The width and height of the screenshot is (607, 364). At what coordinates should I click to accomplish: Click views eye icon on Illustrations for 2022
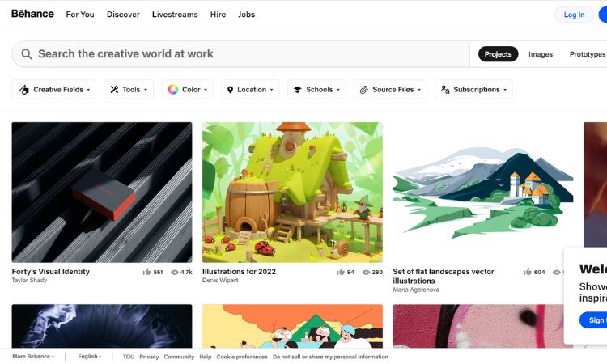366,273
